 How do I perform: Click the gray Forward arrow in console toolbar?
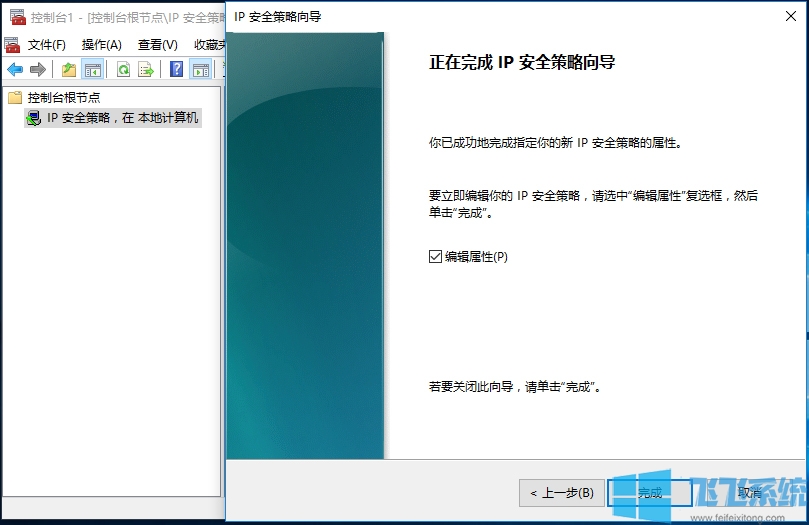click(38, 69)
